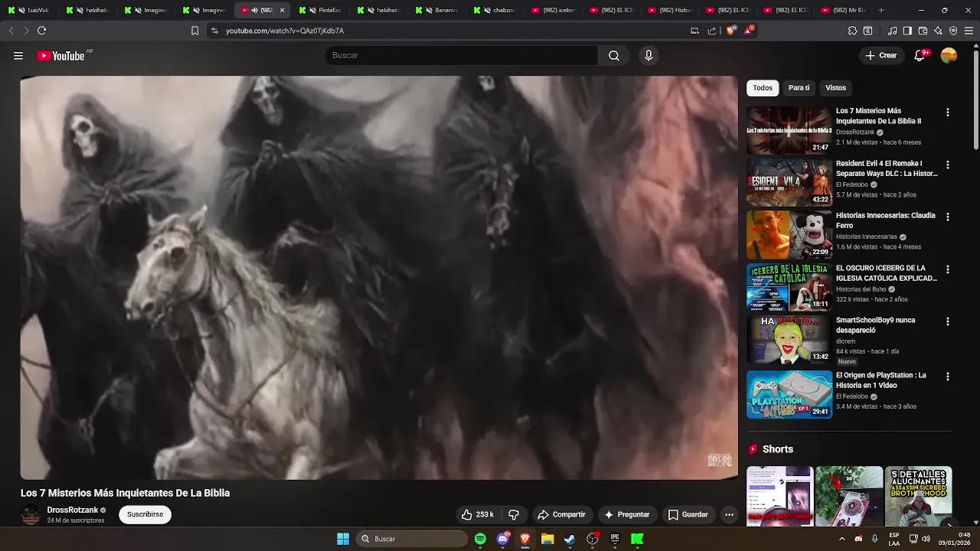Image resolution: width=980 pixels, height=551 pixels.
Task: Open Los 7 Misterios Biblia II thumbnail
Action: coord(789,130)
